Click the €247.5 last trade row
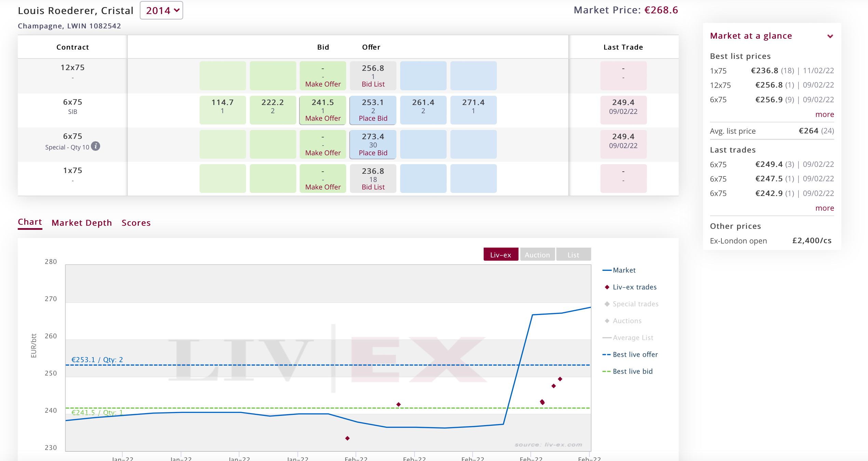Viewport: 868px width, 461px height. [772, 179]
